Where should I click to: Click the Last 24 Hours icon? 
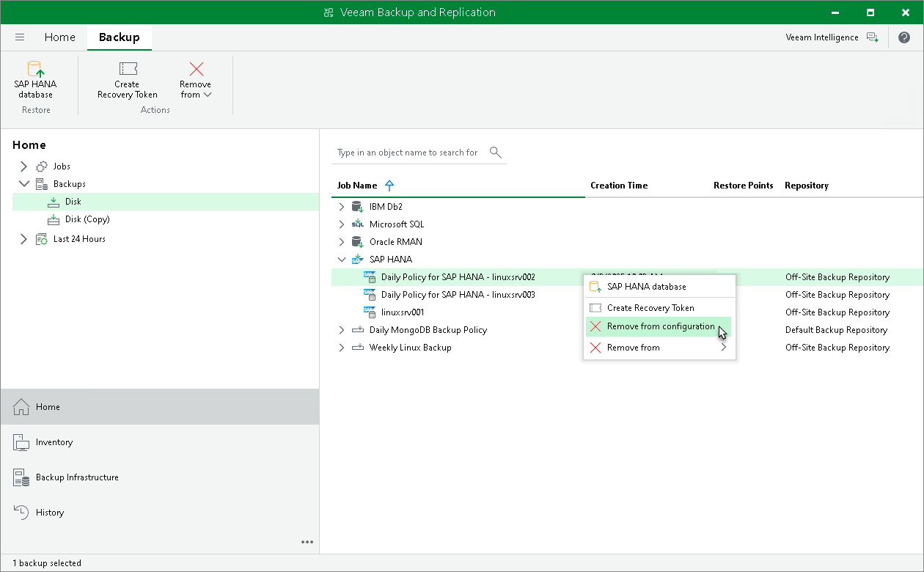[42, 239]
